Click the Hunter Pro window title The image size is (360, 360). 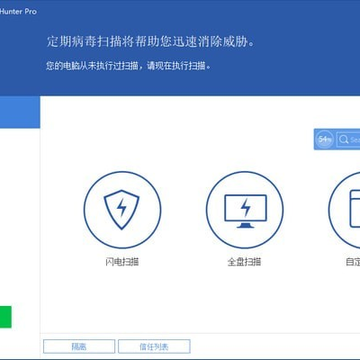coord(18,12)
